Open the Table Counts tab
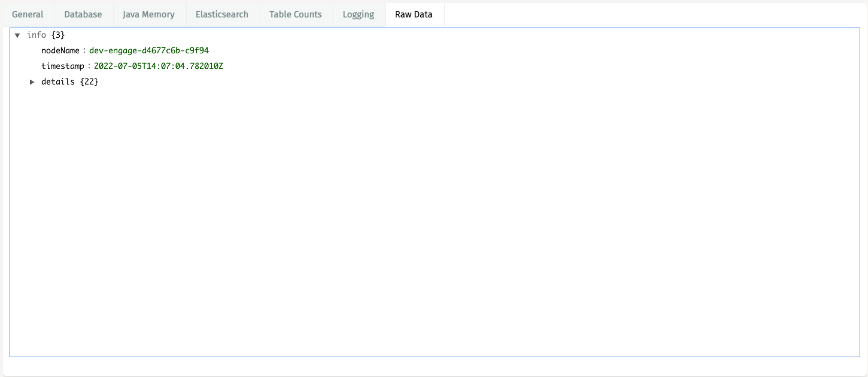The width and height of the screenshot is (868, 377). [x=295, y=14]
